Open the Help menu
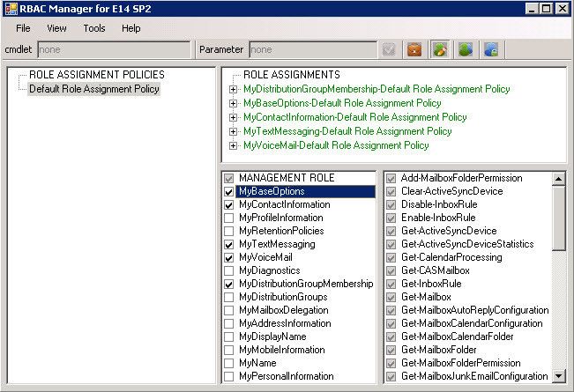 pyautogui.click(x=131, y=28)
